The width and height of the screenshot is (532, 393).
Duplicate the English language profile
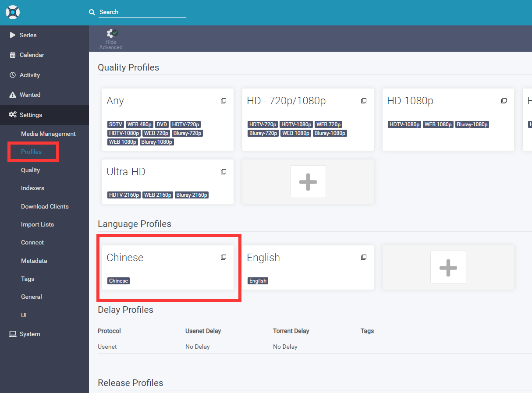pyautogui.click(x=364, y=258)
